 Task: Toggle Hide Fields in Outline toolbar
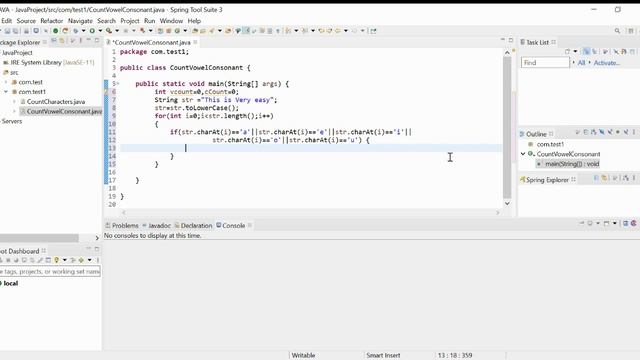[602, 132]
